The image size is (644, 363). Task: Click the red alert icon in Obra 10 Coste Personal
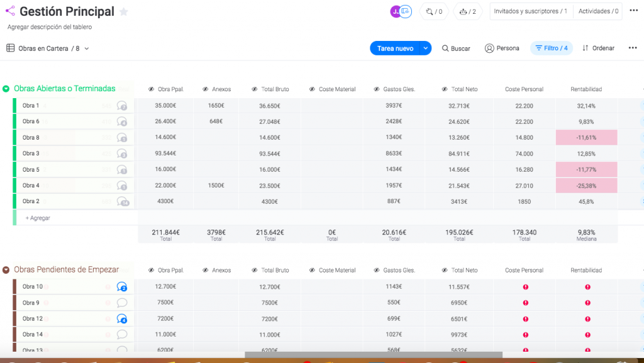[525, 287]
